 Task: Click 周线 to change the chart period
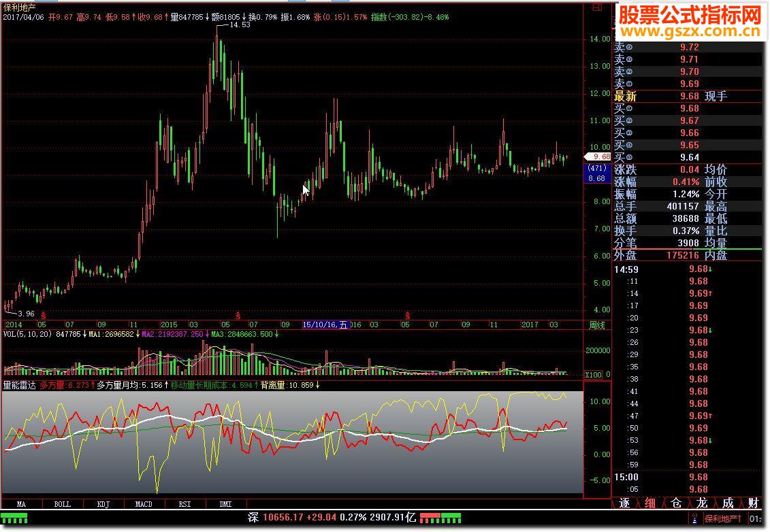597,325
